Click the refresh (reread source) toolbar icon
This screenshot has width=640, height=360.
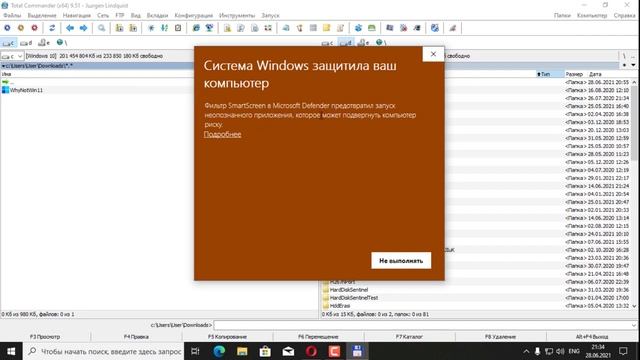pos(52,28)
